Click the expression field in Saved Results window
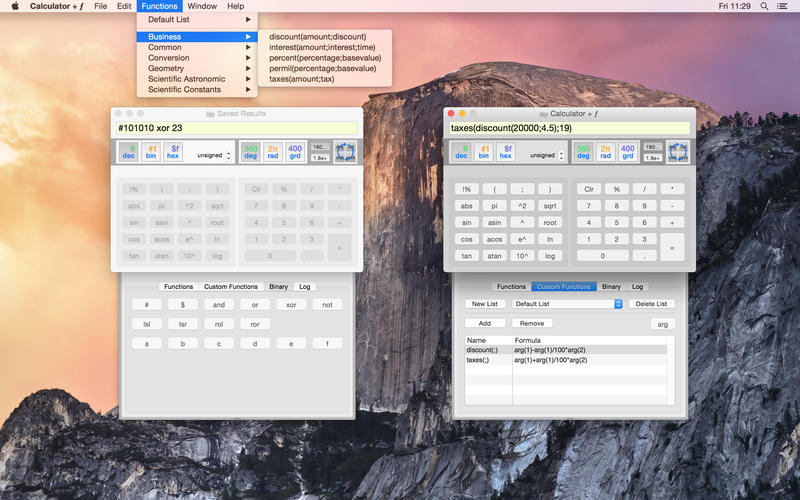 pyautogui.click(x=236, y=128)
